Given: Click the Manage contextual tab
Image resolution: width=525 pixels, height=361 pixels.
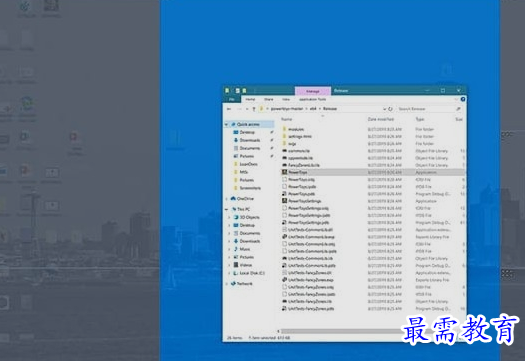Looking at the screenshot, I should 313,91.
